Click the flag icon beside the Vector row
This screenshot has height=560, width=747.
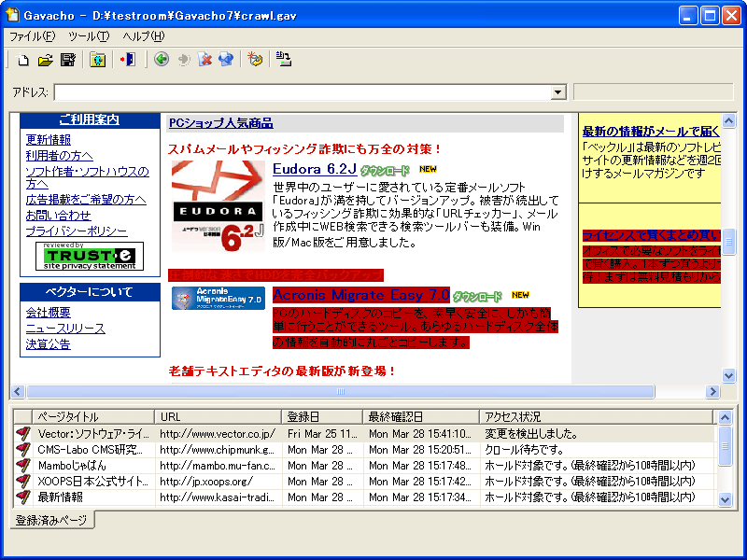pyautogui.click(x=22, y=434)
